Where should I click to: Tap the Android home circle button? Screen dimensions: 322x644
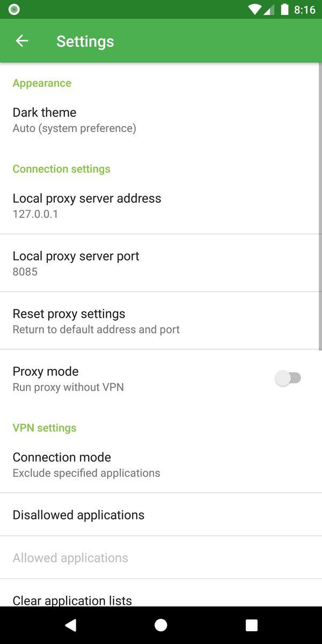click(160, 625)
